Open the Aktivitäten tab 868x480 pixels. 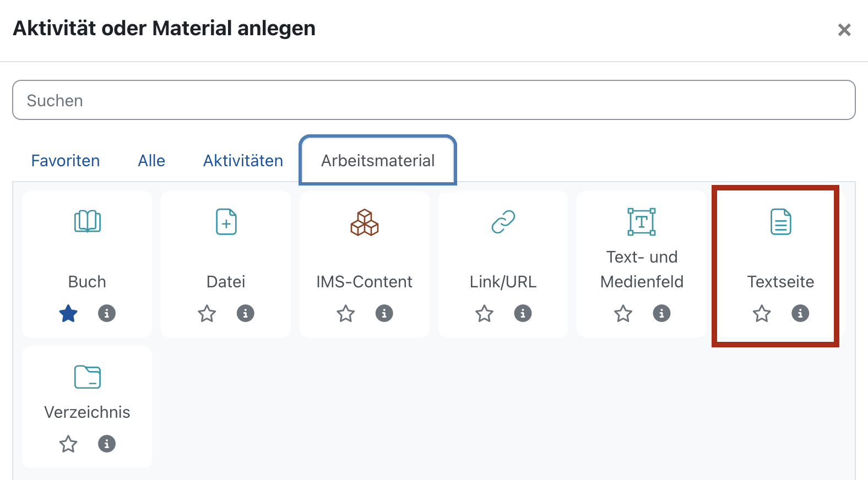tap(243, 160)
